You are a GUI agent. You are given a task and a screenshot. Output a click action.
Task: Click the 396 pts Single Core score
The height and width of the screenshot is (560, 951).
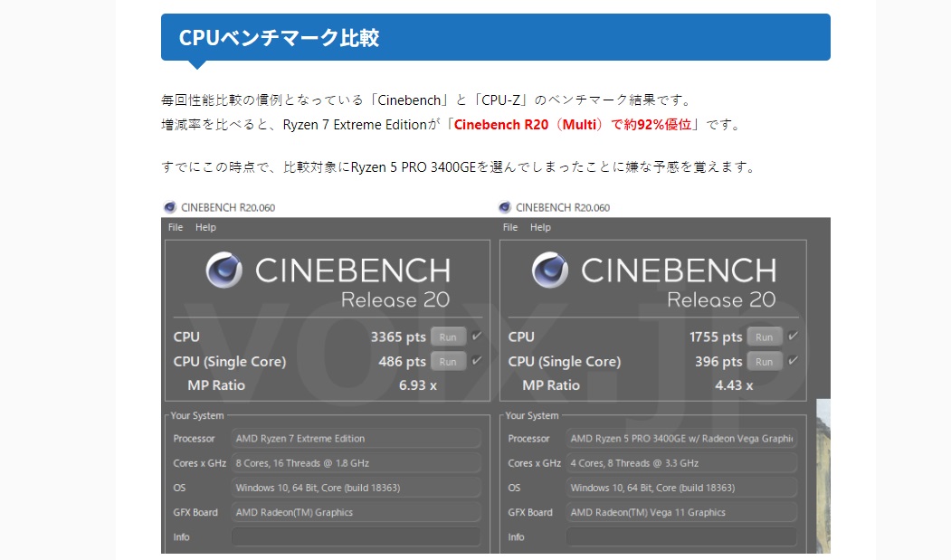point(718,362)
